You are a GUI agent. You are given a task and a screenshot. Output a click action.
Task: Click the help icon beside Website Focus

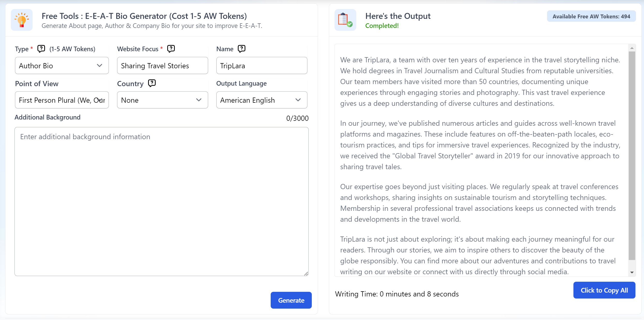[x=171, y=49]
